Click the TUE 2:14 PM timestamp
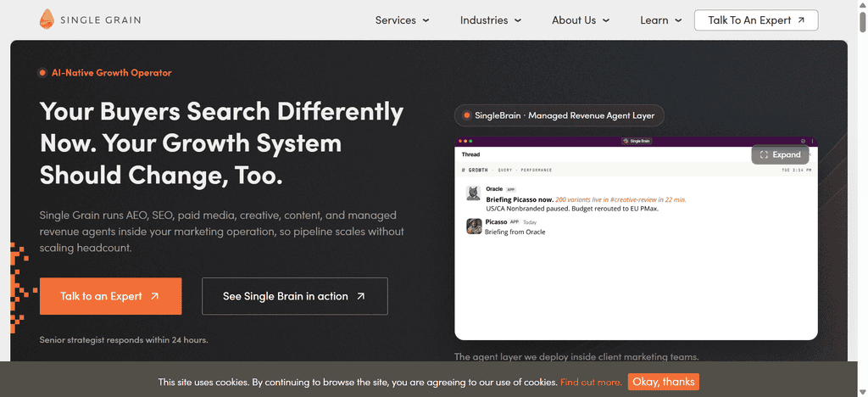 pos(796,170)
